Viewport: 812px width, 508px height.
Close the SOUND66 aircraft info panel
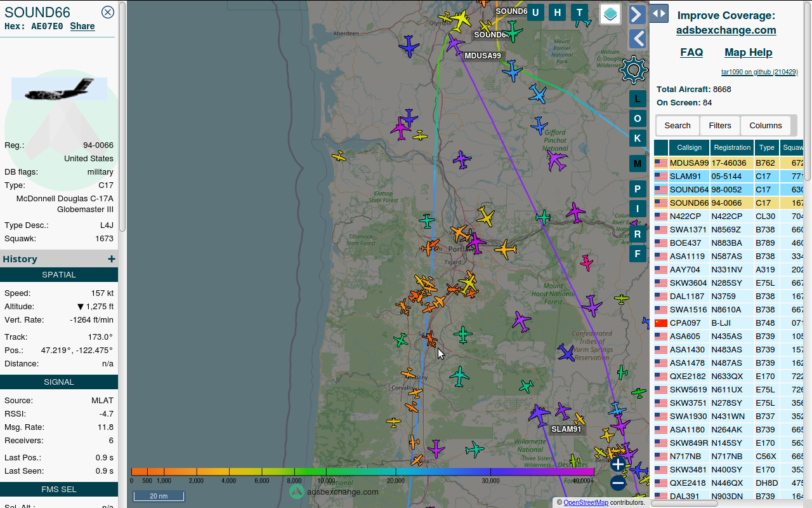[x=108, y=11]
